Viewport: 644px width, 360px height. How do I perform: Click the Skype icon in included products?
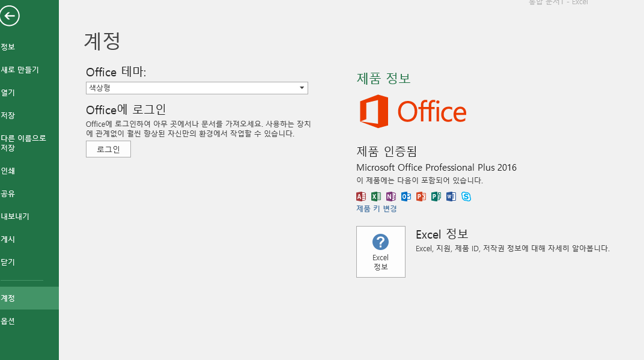point(466,197)
